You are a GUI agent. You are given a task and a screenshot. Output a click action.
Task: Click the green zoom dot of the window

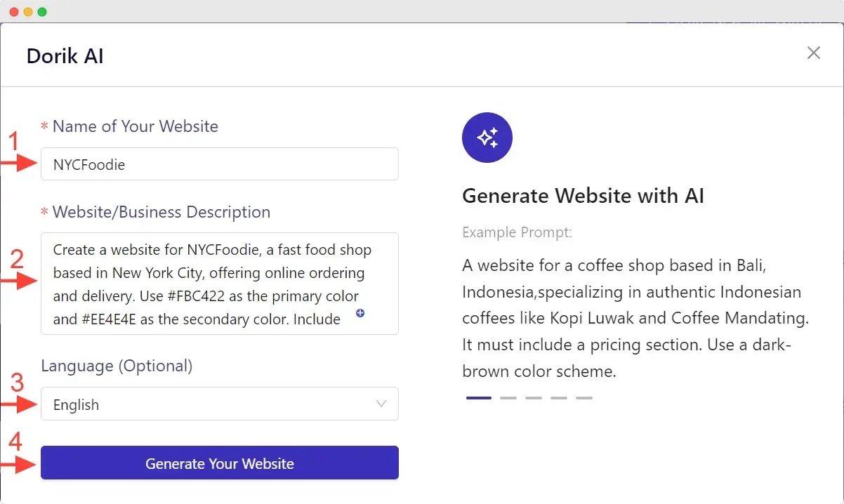(41, 11)
